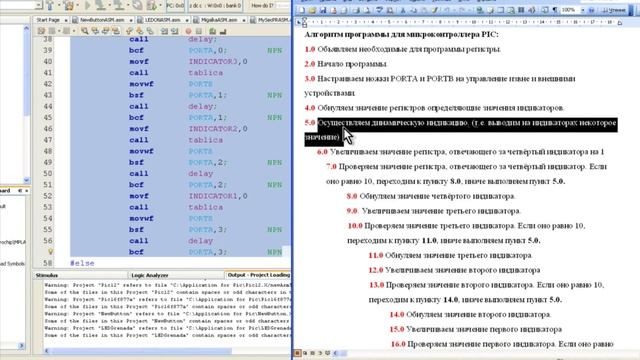
Task: Click 'INDICATOR1,0' operand on line 52
Action: [x=218, y=196]
